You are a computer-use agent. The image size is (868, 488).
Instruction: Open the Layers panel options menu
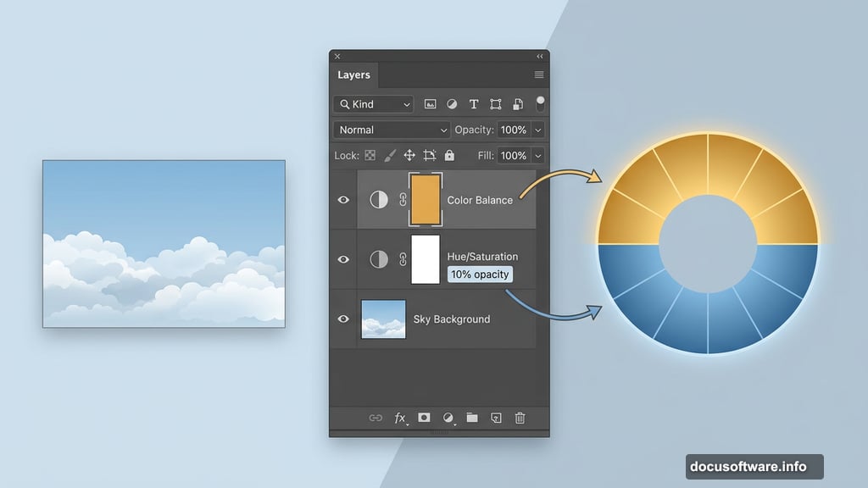point(539,75)
